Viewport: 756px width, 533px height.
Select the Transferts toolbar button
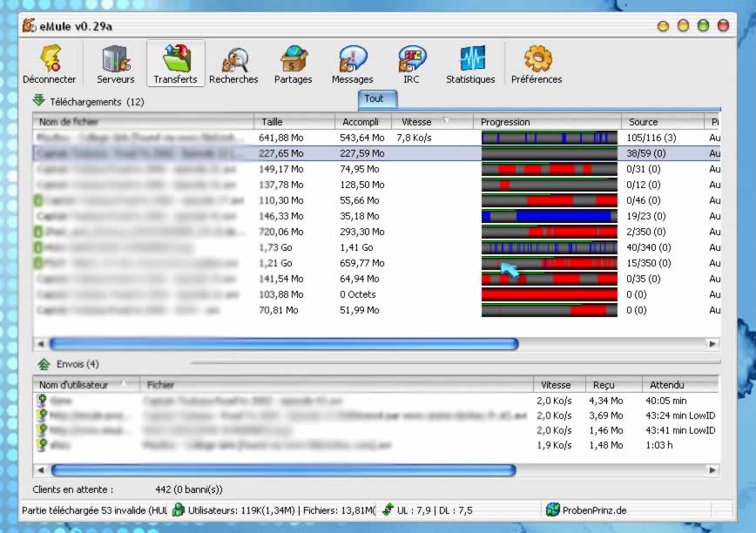[x=176, y=64]
